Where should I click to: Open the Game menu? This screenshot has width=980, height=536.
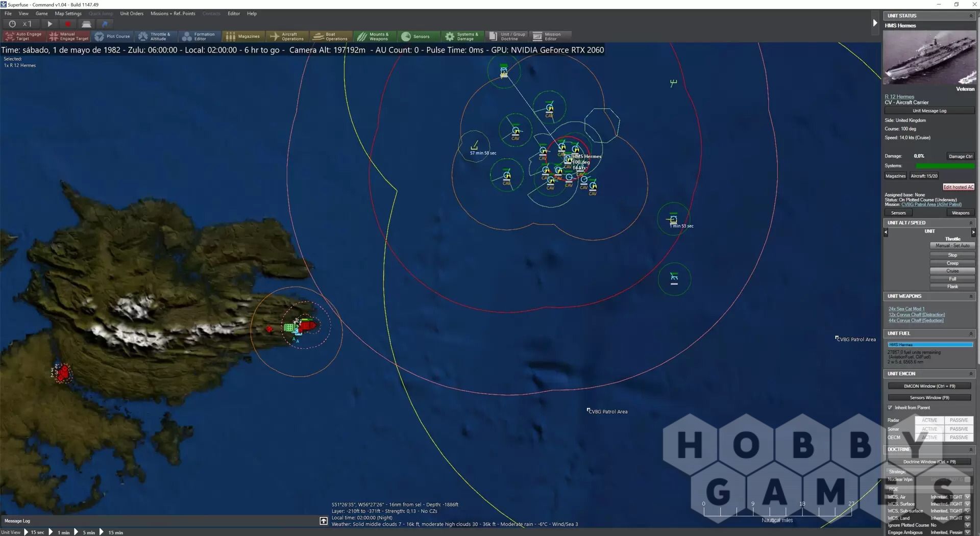(x=41, y=14)
